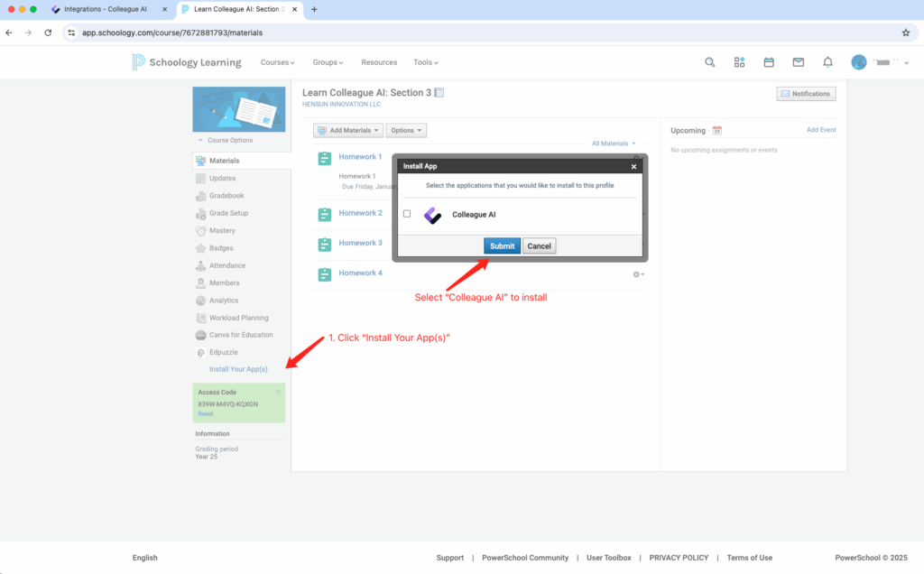Click the Homework 2 assignment icon
Screen dimensions: 924x574
(325, 214)
